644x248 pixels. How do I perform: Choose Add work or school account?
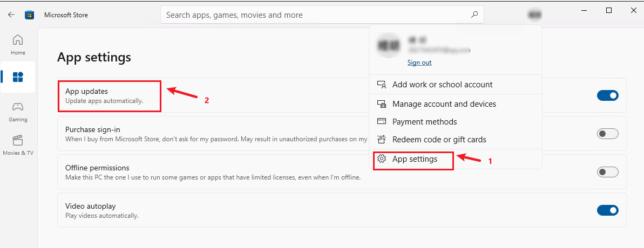click(456, 85)
